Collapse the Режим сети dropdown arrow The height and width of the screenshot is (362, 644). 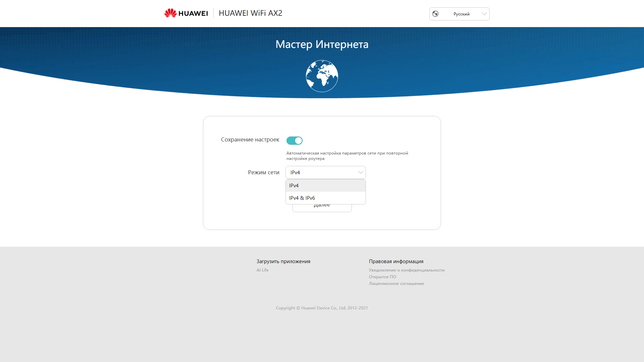click(x=360, y=172)
